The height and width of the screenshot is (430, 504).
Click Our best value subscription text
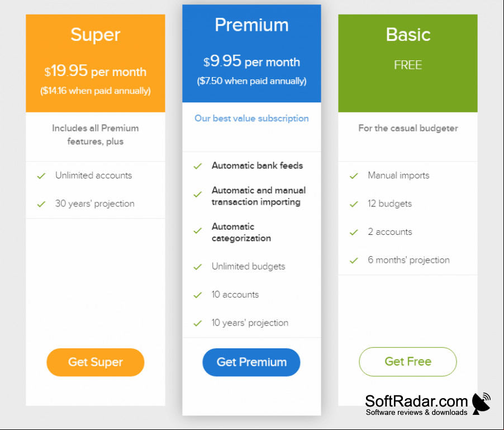[x=251, y=119]
